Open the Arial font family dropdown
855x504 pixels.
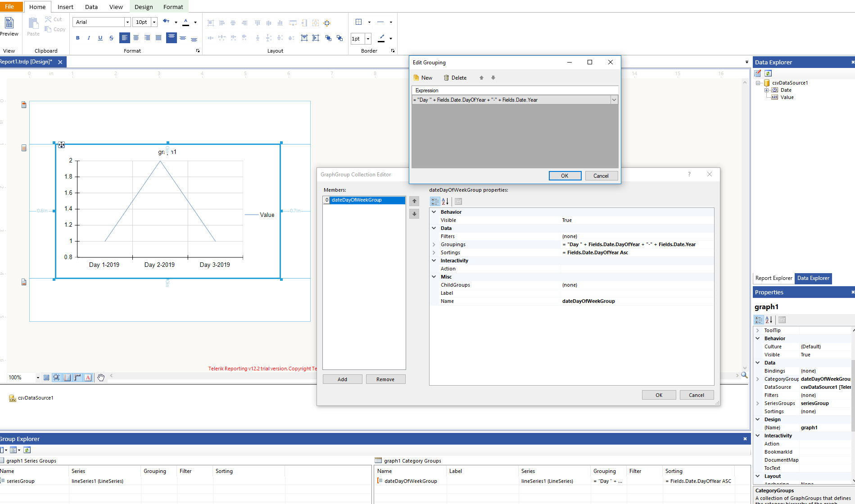click(127, 22)
